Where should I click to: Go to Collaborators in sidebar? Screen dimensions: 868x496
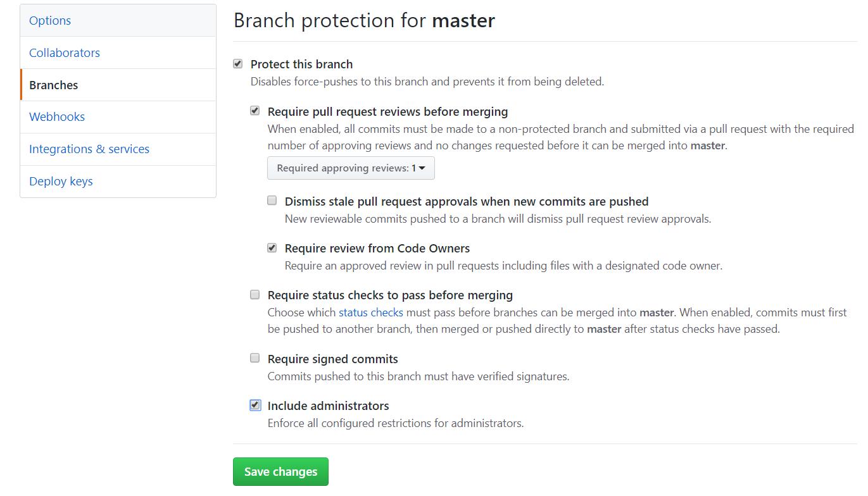(x=65, y=53)
